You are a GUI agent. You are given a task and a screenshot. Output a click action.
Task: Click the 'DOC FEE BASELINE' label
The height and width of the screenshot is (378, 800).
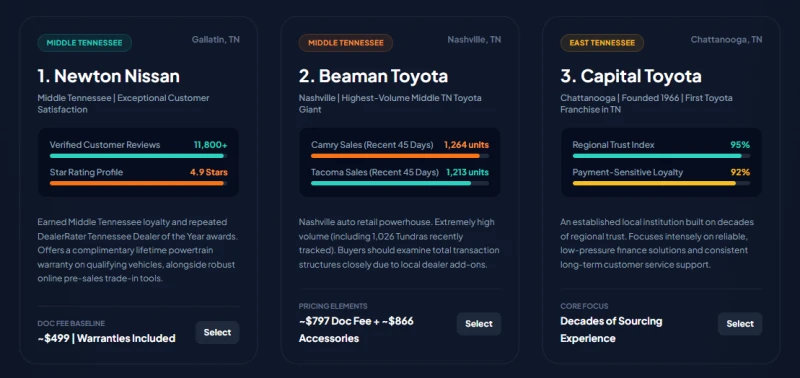[x=71, y=323]
